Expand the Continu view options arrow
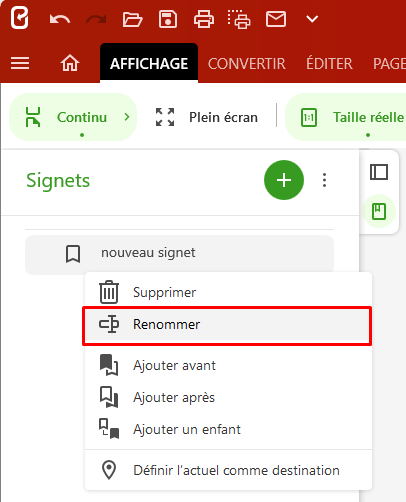This screenshot has width=406, height=502. pyautogui.click(x=127, y=117)
